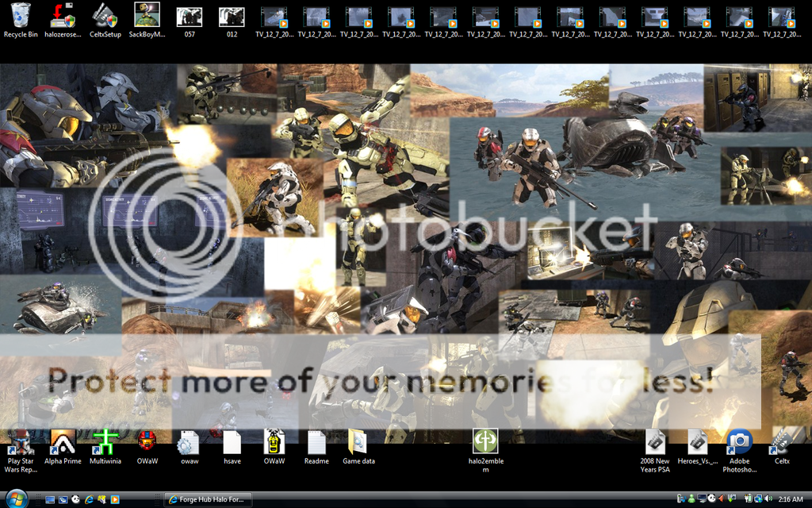Click the 2:16 AM taskbar clock

(x=791, y=499)
